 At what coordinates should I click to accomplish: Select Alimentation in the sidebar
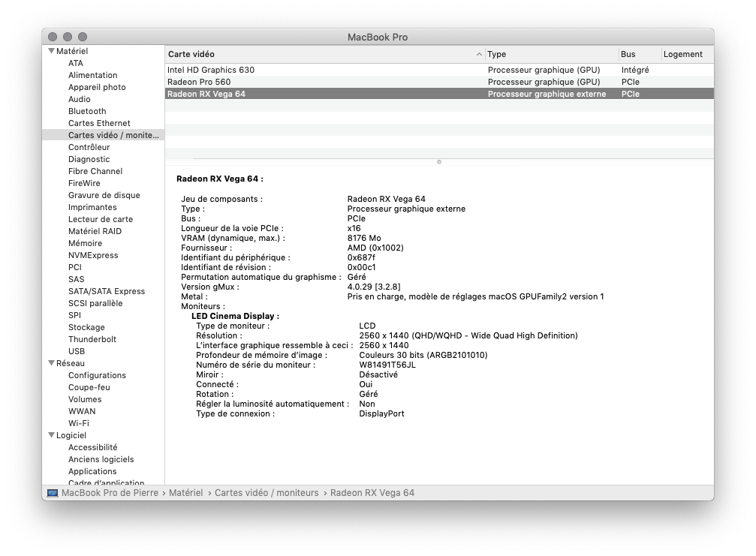coord(92,75)
